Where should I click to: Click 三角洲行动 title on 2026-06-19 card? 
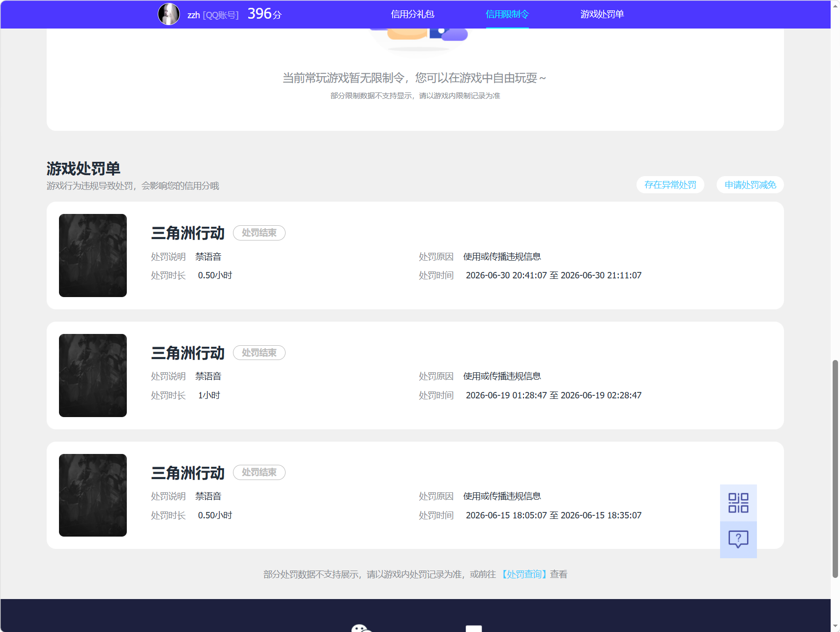pyautogui.click(x=188, y=353)
